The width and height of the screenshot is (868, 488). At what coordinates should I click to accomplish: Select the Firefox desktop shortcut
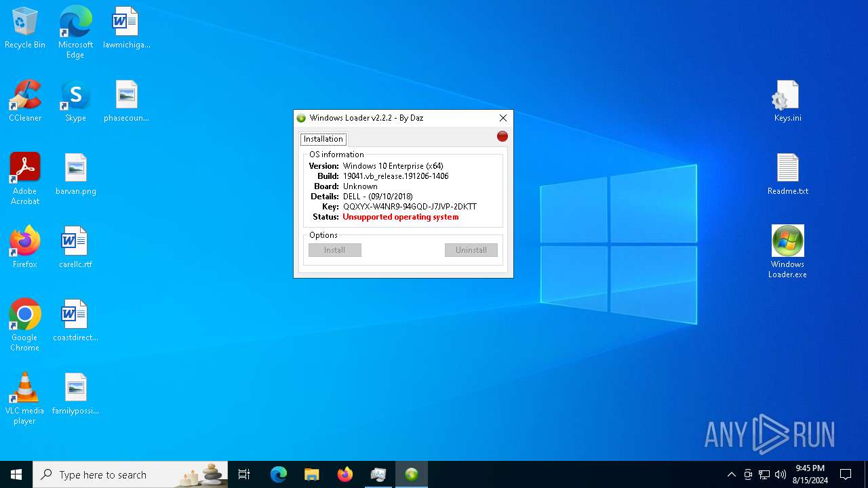(25, 248)
